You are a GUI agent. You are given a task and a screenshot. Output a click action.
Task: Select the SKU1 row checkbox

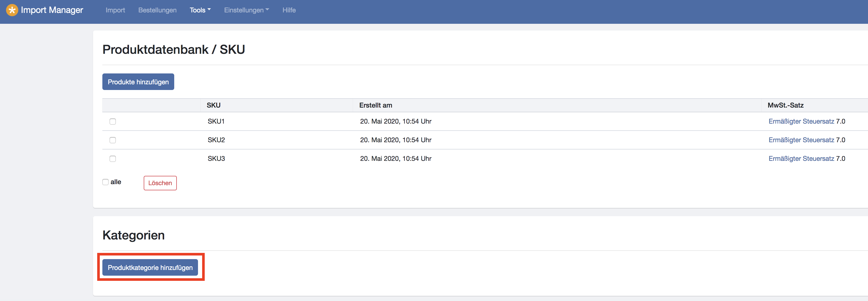click(x=112, y=121)
